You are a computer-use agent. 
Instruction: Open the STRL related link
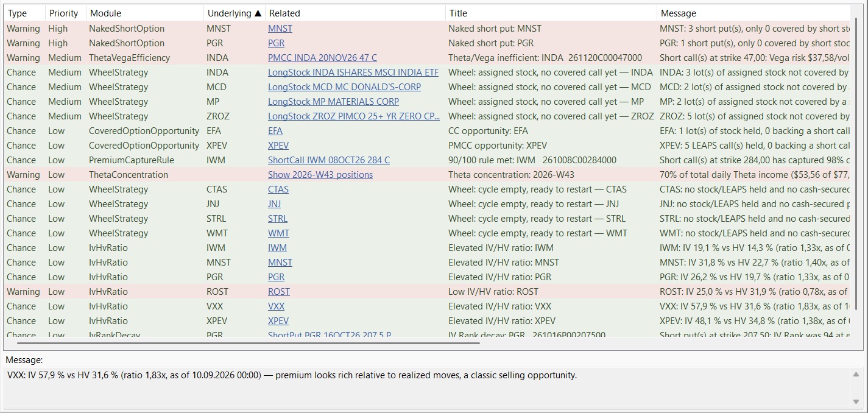pyautogui.click(x=278, y=219)
